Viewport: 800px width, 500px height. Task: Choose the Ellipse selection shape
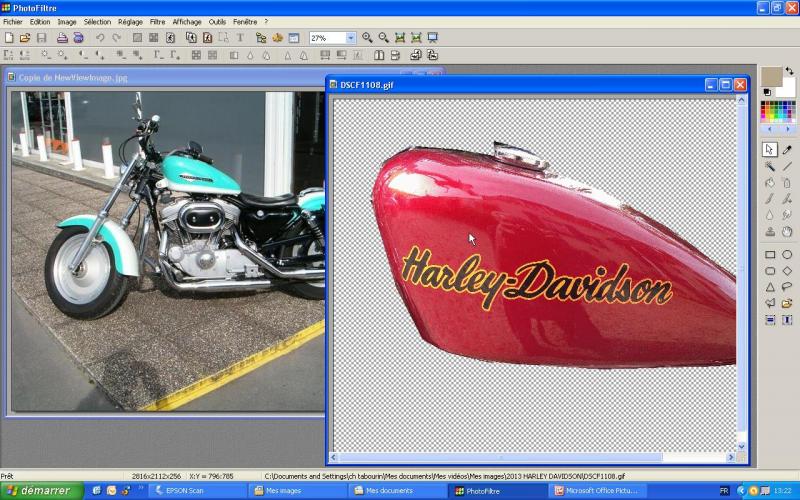point(787,255)
